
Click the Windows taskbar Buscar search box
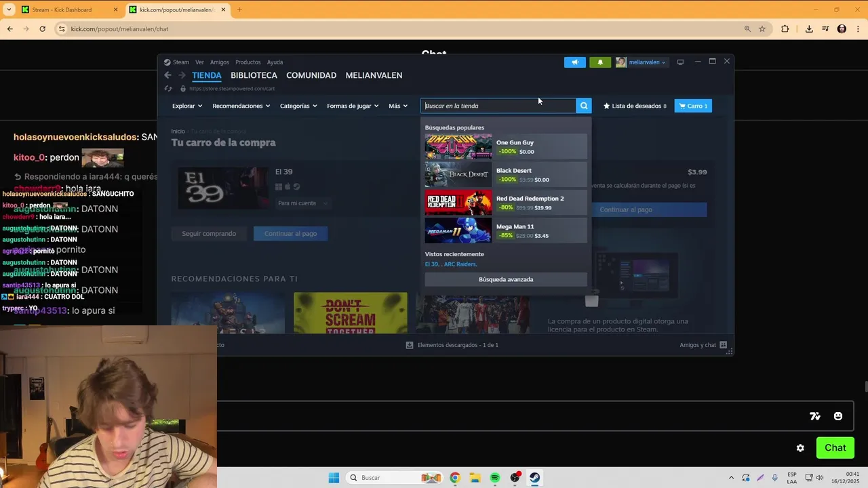click(x=393, y=478)
